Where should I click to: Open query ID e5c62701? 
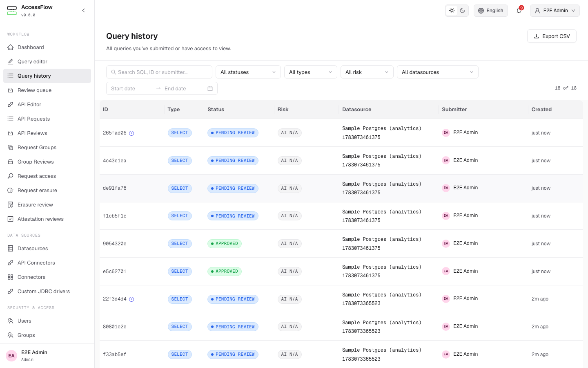pyautogui.click(x=115, y=272)
